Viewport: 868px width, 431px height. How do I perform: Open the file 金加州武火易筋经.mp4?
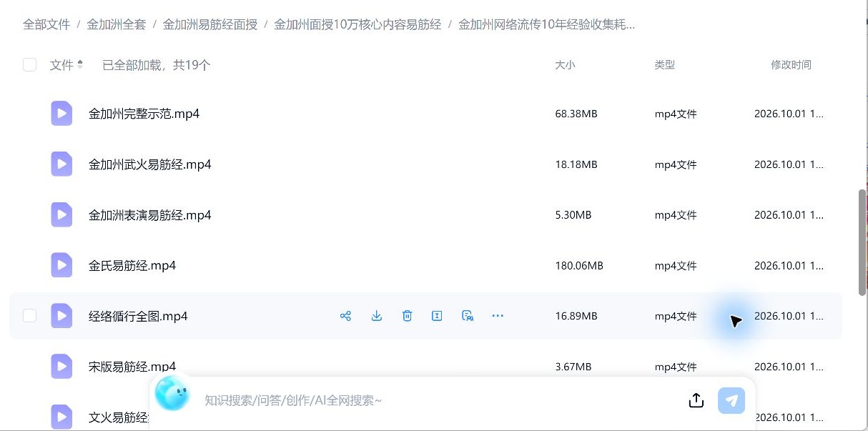point(150,164)
